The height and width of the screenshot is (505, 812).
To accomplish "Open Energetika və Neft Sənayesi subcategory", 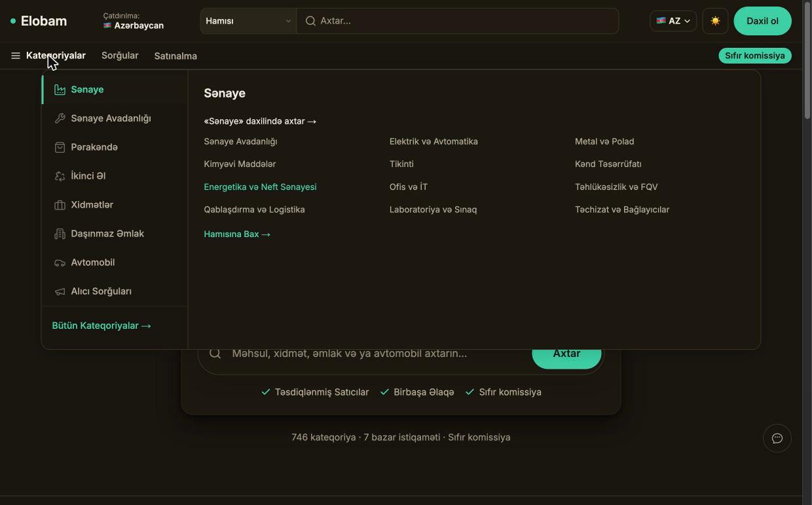I will click(260, 187).
